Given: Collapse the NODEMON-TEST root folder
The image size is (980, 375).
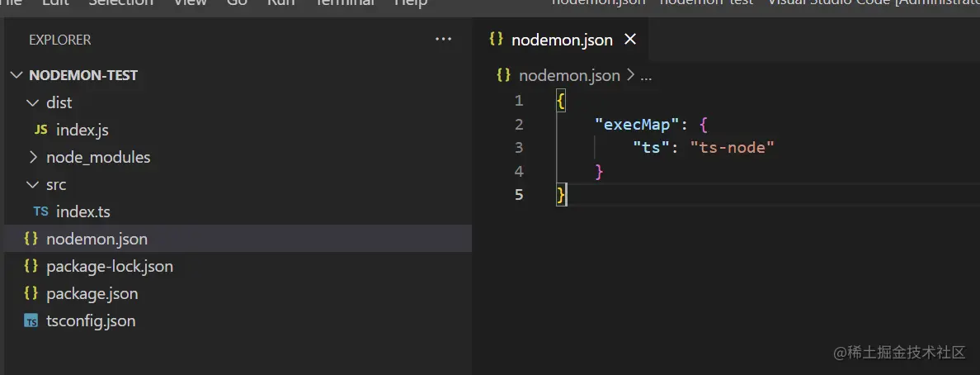Looking at the screenshot, I should [x=16, y=75].
